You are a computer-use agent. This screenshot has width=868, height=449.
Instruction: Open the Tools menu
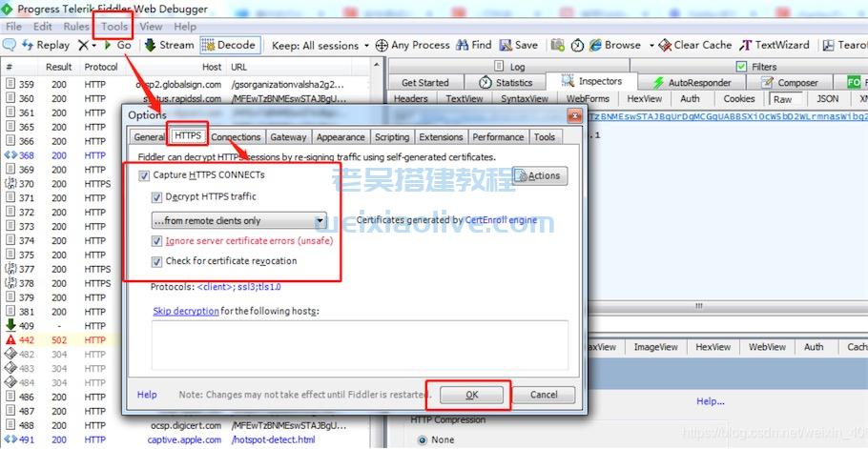tap(114, 27)
